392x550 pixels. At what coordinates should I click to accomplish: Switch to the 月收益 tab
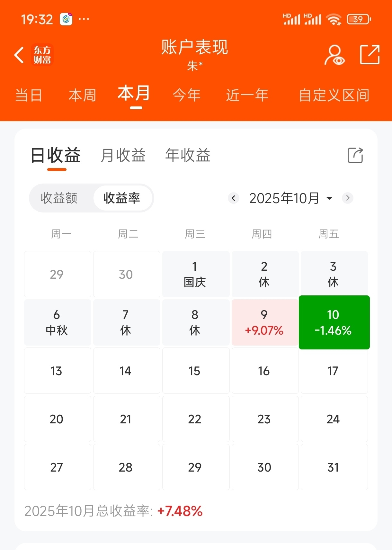tap(123, 155)
